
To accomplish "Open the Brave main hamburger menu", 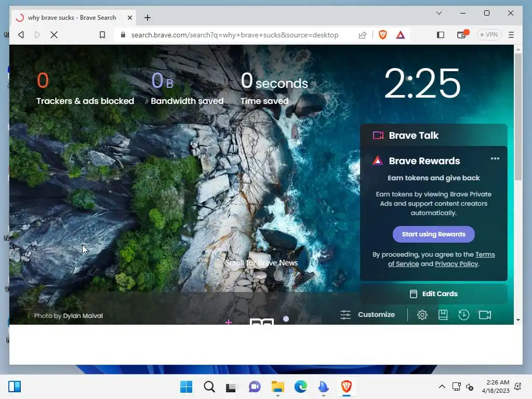I will point(511,35).
